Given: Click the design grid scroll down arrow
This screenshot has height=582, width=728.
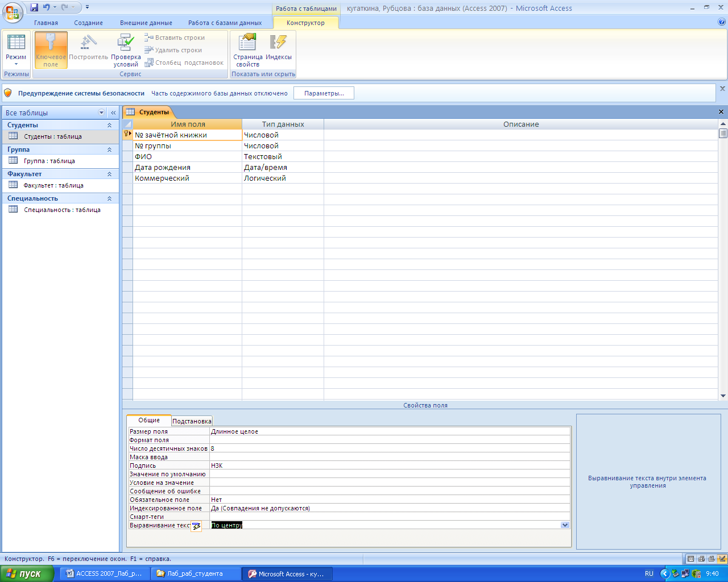Looking at the screenshot, I should pos(723,396).
